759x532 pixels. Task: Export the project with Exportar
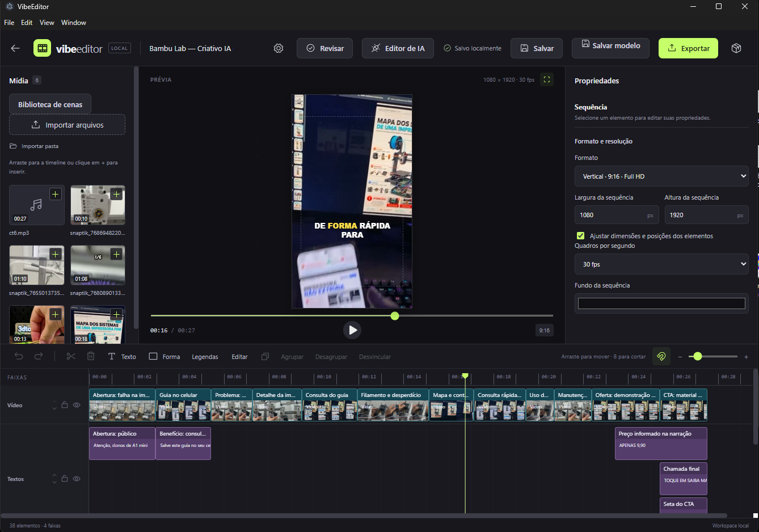point(688,48)
